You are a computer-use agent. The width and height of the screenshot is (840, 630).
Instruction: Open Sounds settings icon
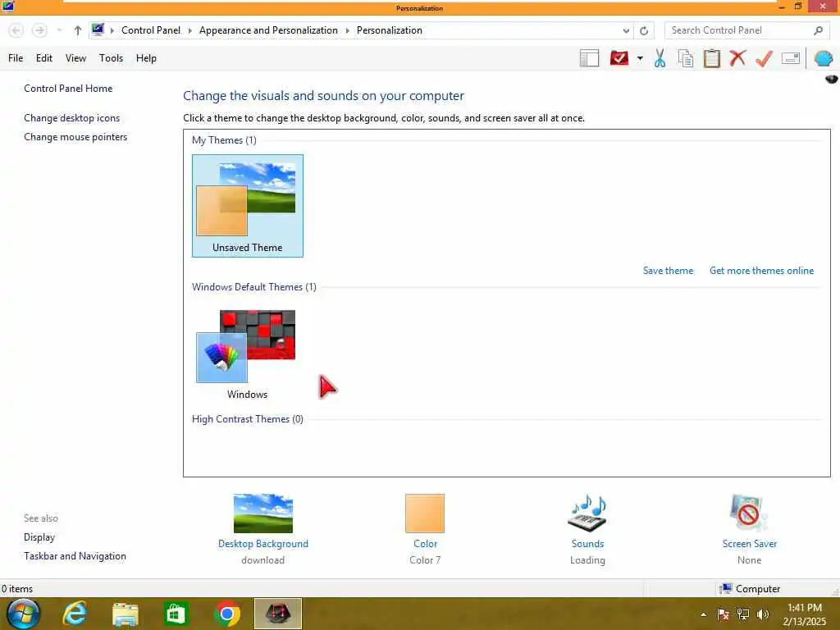(587, 514)
